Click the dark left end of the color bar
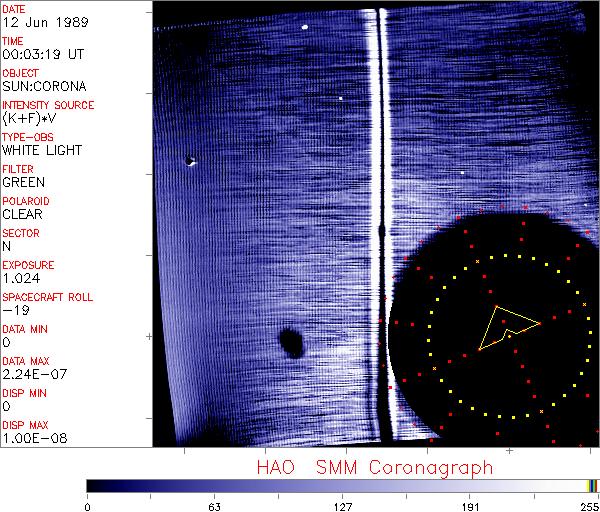This screenshot has height=512, width=600. pyautogui.click(x=95, y=485)
